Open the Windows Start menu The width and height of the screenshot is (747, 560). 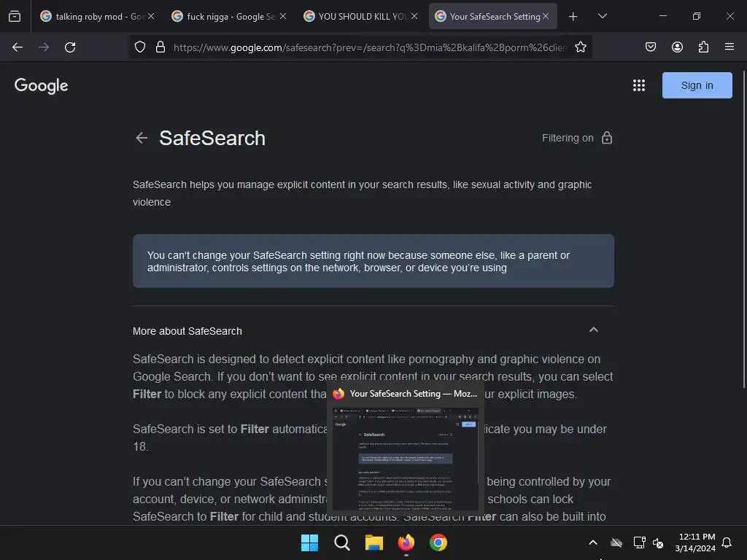[x=309, y=542]
